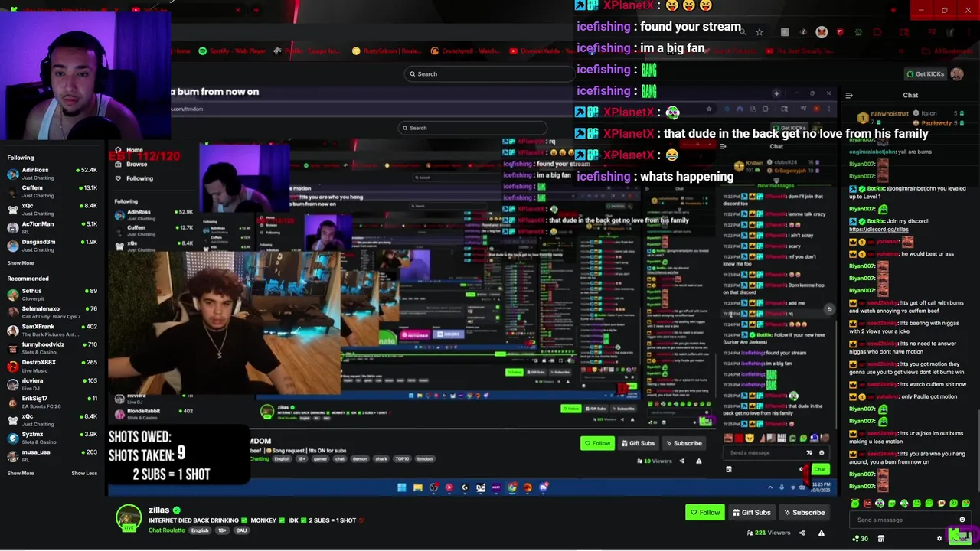Click Subscribe on the streamed tmdom page
The height and width of the screenshot is (551, 980).
[683, 443]
